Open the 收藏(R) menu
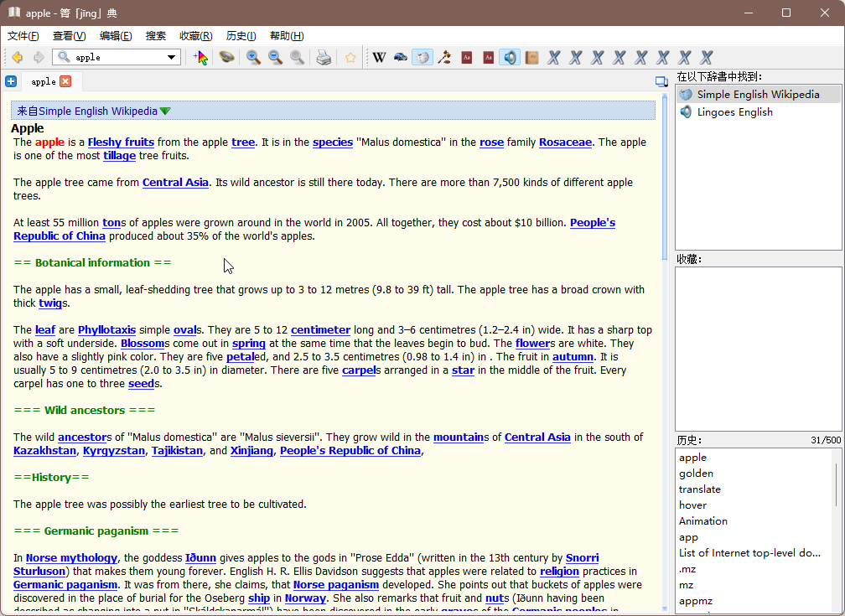The height and width of the screenshot is (616, 845). (x=195, y=36)
